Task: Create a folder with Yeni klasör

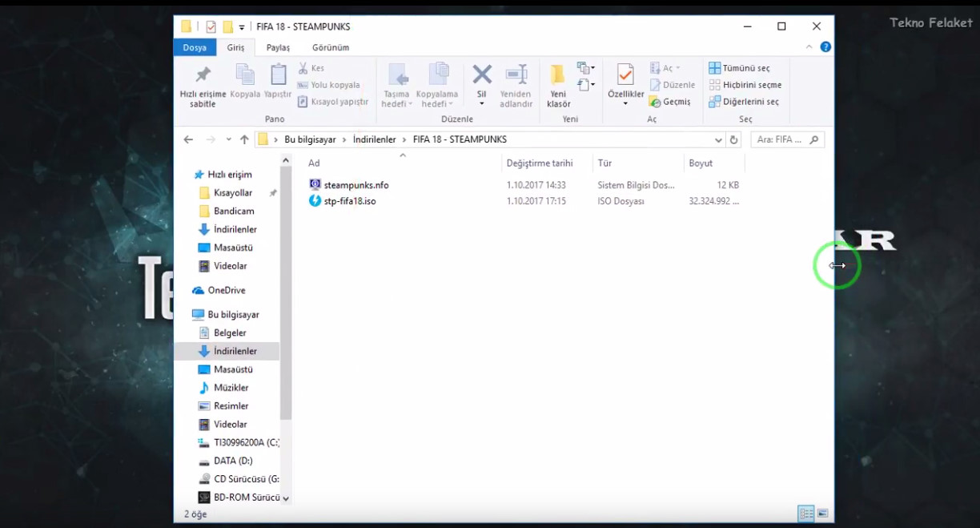Action: 558,86
